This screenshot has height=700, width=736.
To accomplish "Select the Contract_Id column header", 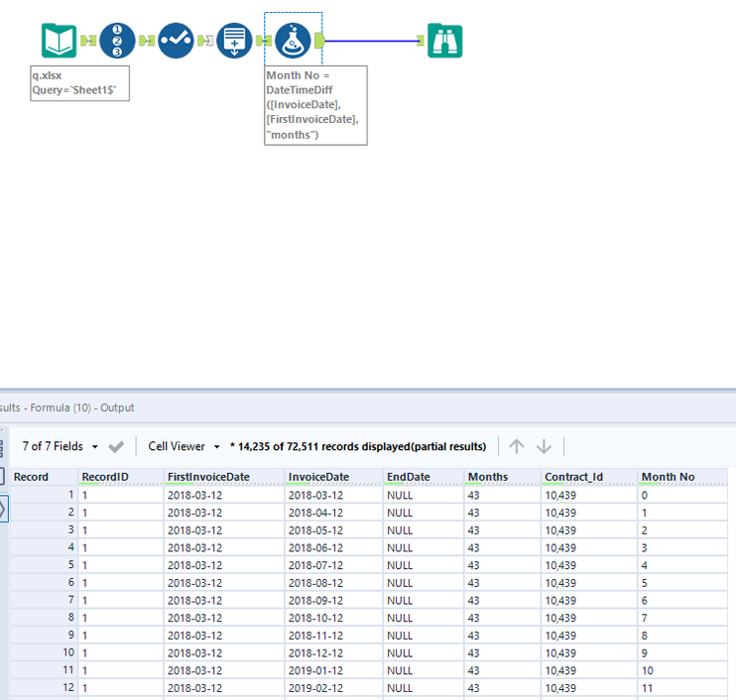I will [573, 477].
